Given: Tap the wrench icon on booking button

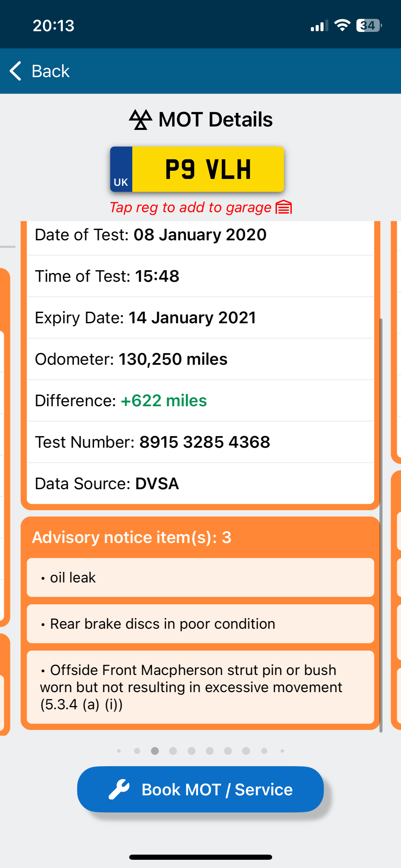Looking at the screenshot, I should click(x=119, y=789).
